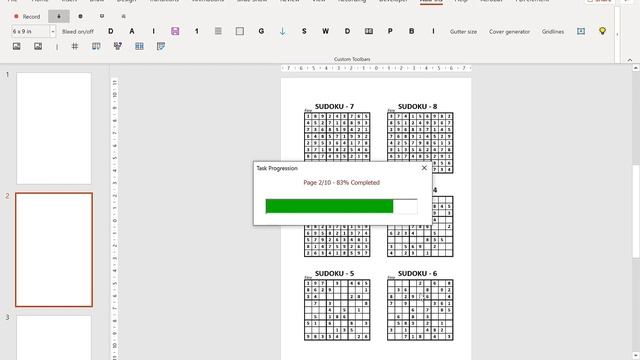Click the S toolbar letter button
This screenshot has height=360, width=640.
pos(304,31)
